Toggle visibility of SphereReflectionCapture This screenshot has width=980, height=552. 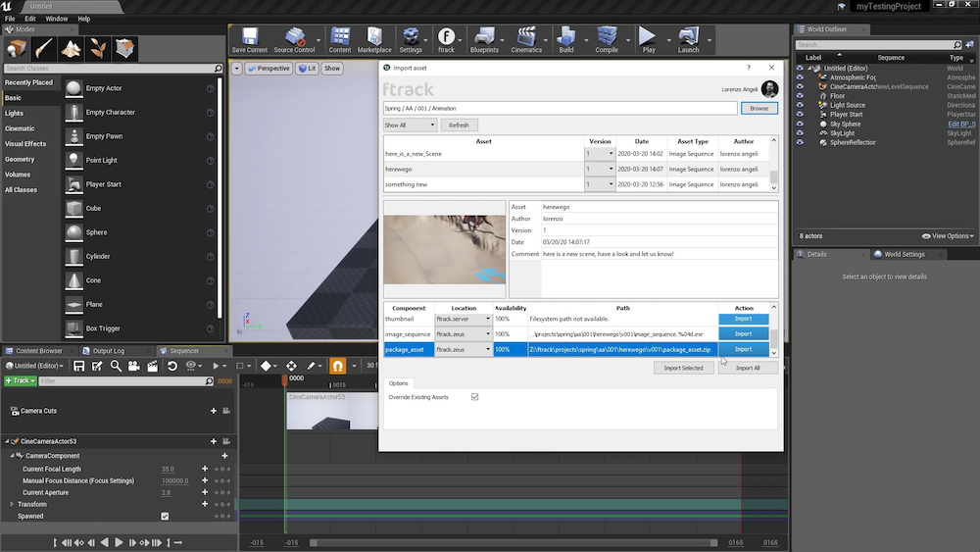point(800,142)
